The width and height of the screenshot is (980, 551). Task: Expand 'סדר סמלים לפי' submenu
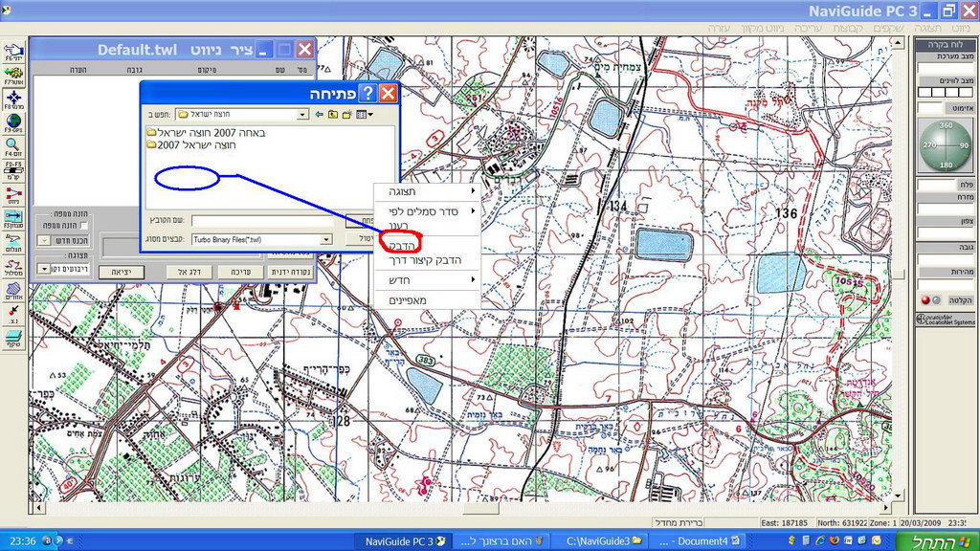point(428,211)
